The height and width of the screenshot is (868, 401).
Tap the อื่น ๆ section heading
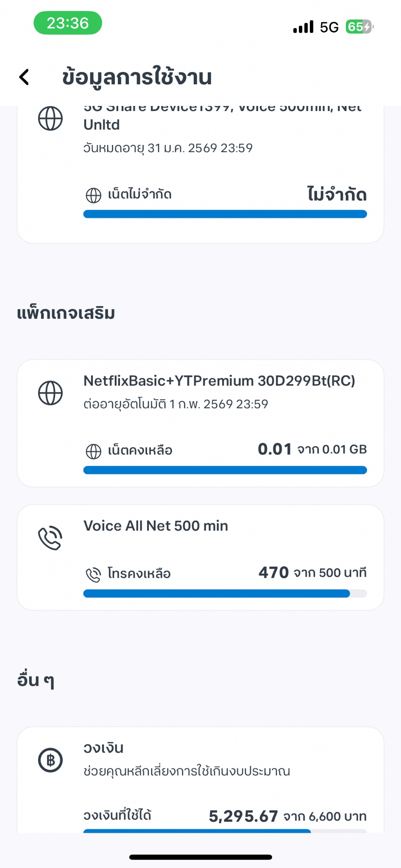(x=36, y=680)
